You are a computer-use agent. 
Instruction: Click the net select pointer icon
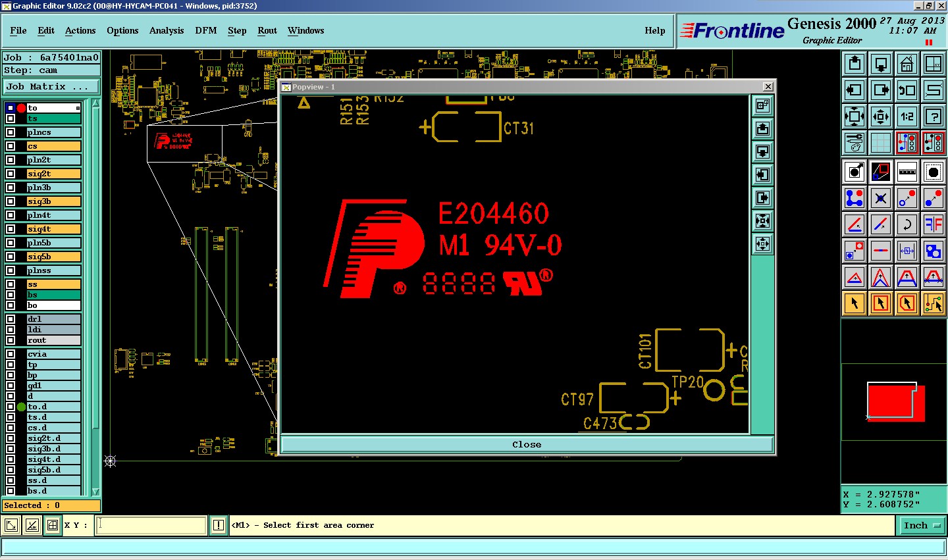pyautogui.click(x=934, y=303)
